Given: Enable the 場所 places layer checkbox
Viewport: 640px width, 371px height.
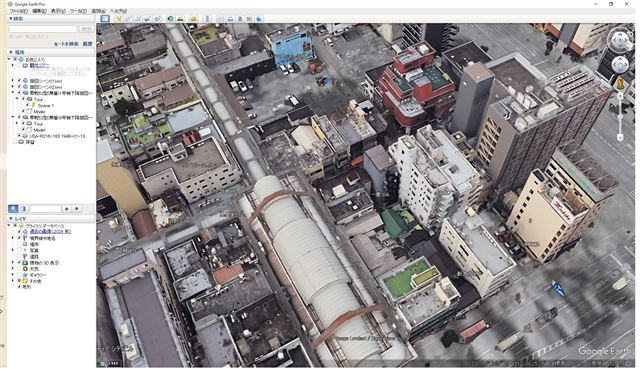Looking at the screenshot, I should pos(19,244).
